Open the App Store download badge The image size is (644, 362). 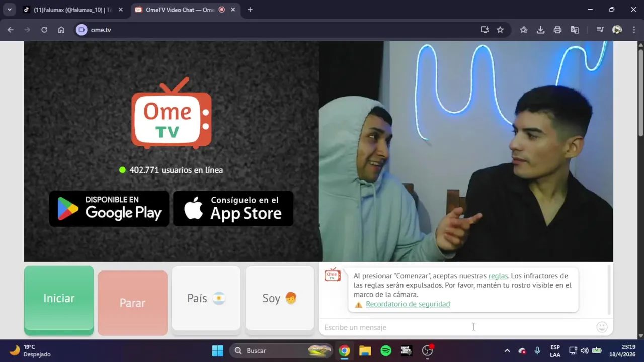click(233, 208)
